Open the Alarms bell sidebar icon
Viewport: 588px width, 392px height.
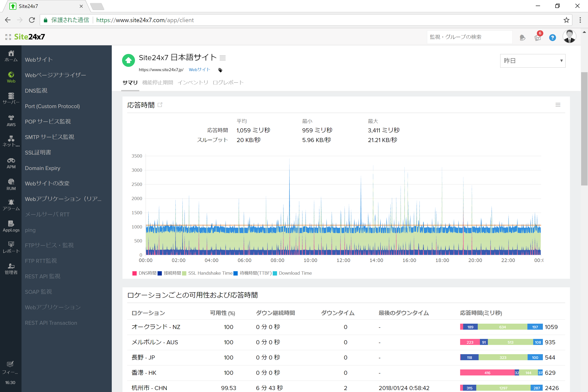coord(11,204)
